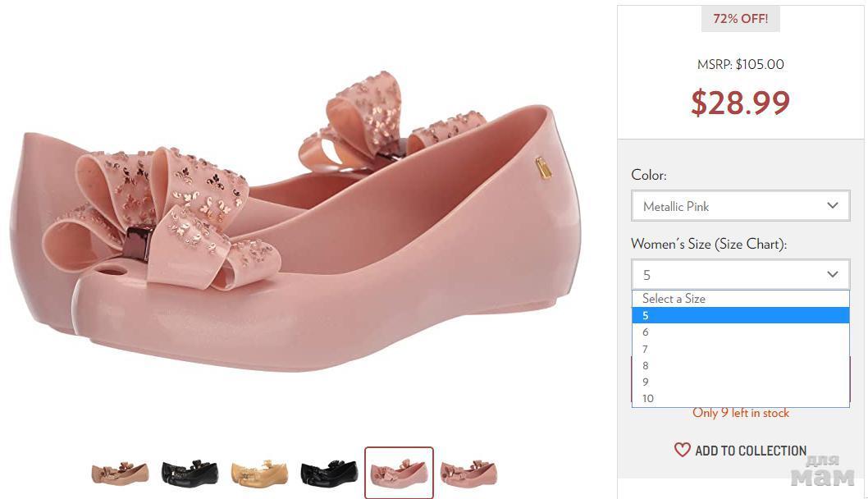Click the Add to Collection text
The image size is (868, 499).
point(750,451)
